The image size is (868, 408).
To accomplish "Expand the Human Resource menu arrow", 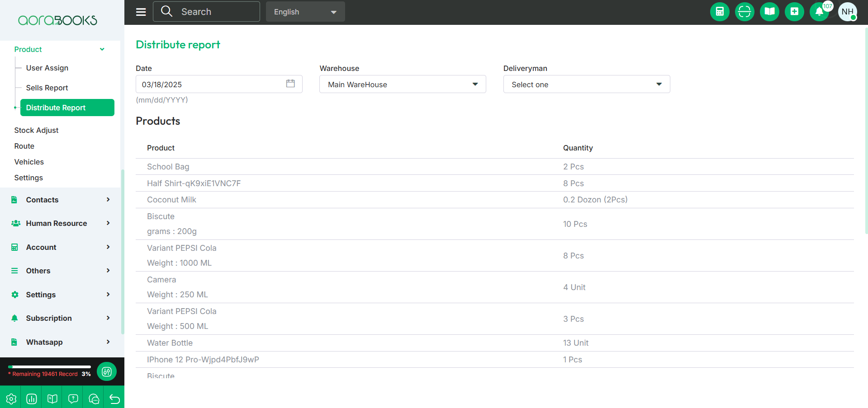I will 108,223.
